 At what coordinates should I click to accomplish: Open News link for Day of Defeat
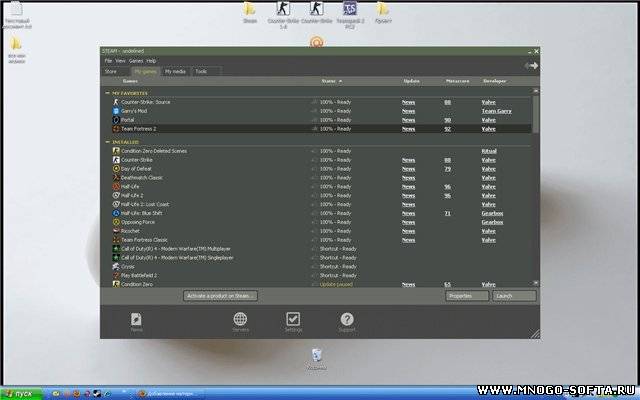[408, 169]
